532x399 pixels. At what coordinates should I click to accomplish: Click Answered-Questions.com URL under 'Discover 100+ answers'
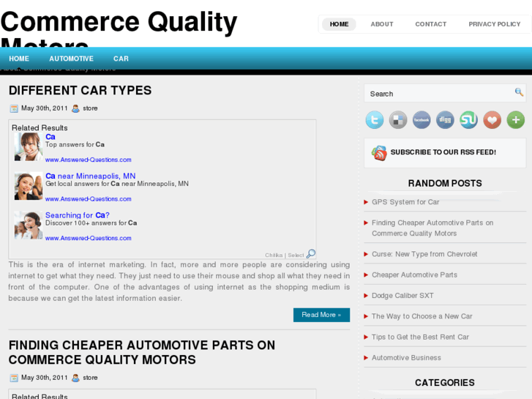pyautogui.click(x=89, y=239)
